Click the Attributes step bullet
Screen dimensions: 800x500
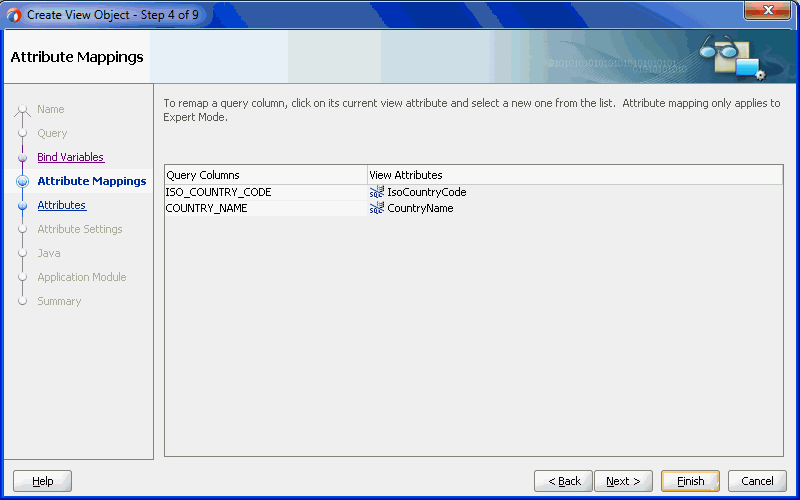pos(22,206)
